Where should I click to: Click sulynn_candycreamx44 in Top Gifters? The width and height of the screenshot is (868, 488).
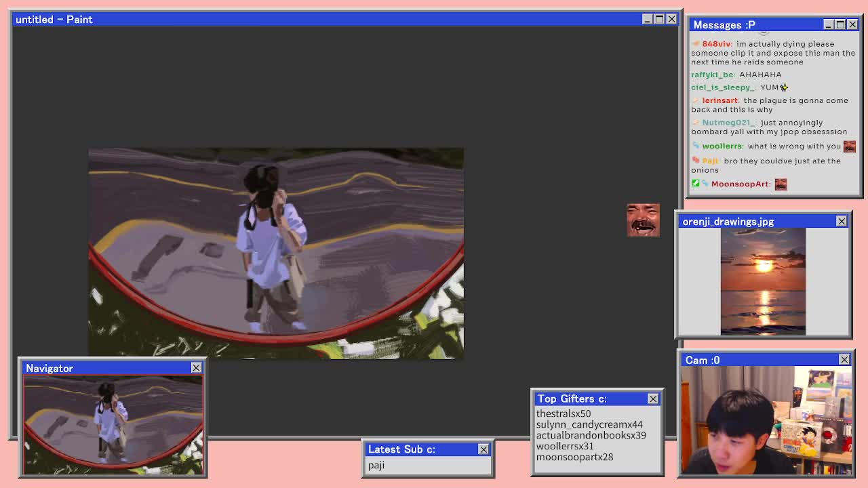[589, 424]
